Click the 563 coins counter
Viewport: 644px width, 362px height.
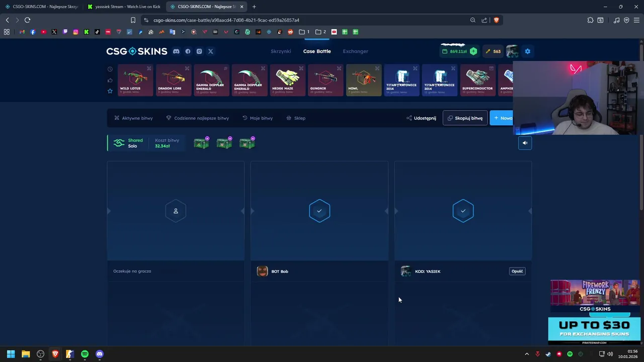pyautogui.click(x=493, y=51)
